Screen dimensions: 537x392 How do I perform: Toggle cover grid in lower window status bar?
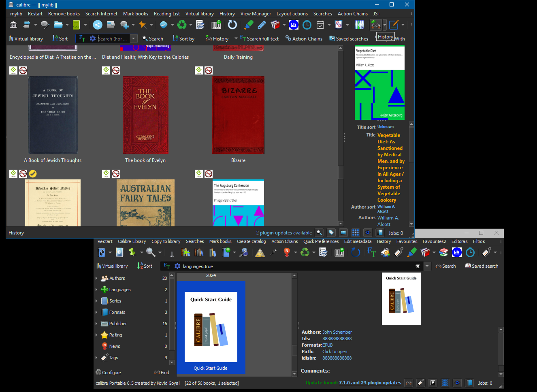point(445,383)
